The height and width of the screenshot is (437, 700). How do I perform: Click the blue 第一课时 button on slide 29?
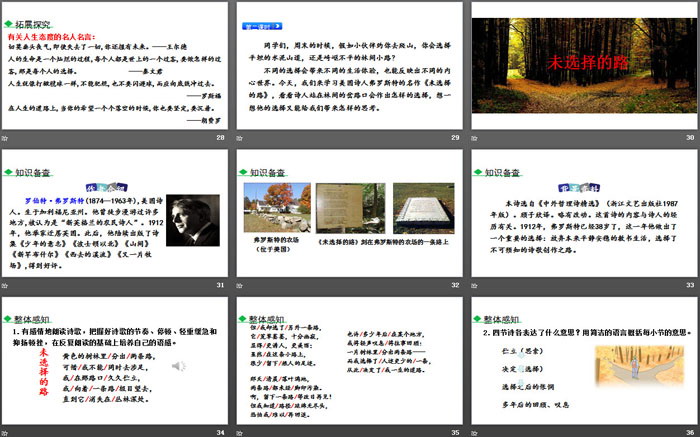[x=262, y=26]
